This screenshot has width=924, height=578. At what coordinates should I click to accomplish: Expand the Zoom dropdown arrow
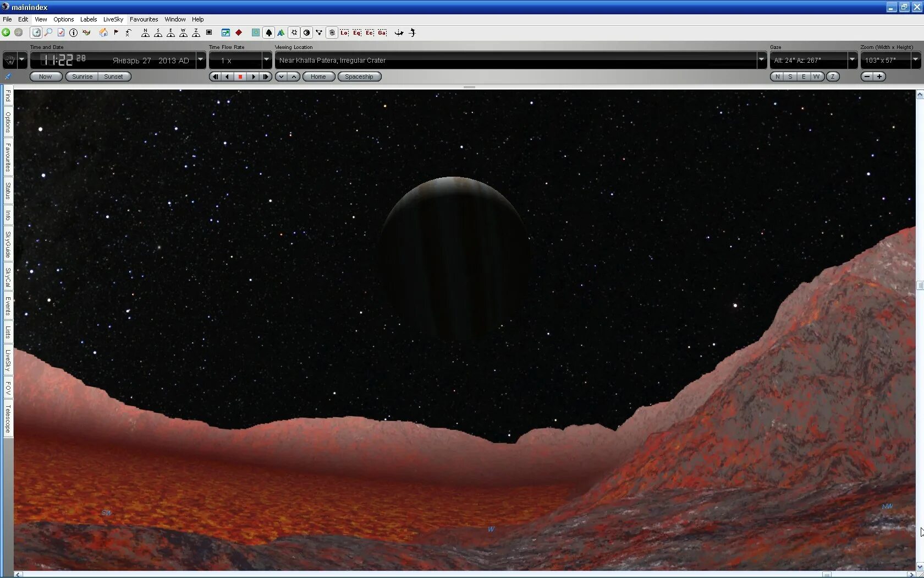tap(916, 59)
